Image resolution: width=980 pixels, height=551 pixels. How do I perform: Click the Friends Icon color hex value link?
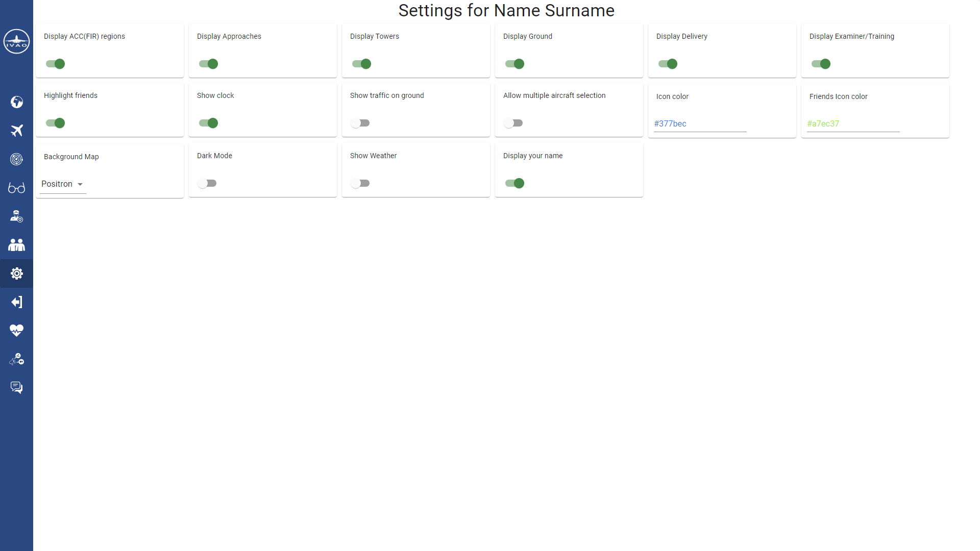(x=823, y=124)
